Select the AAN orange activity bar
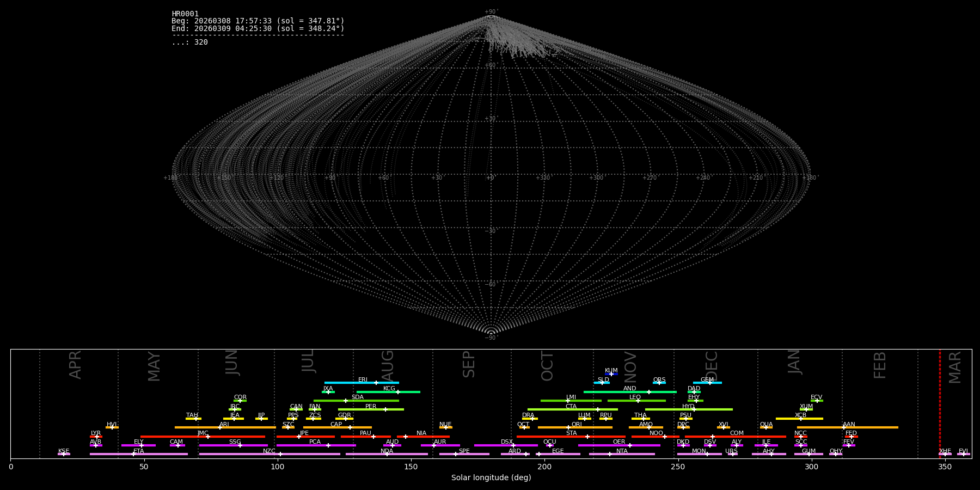The width and height of the screenshot is (980, 490). [x=848, y=427]
